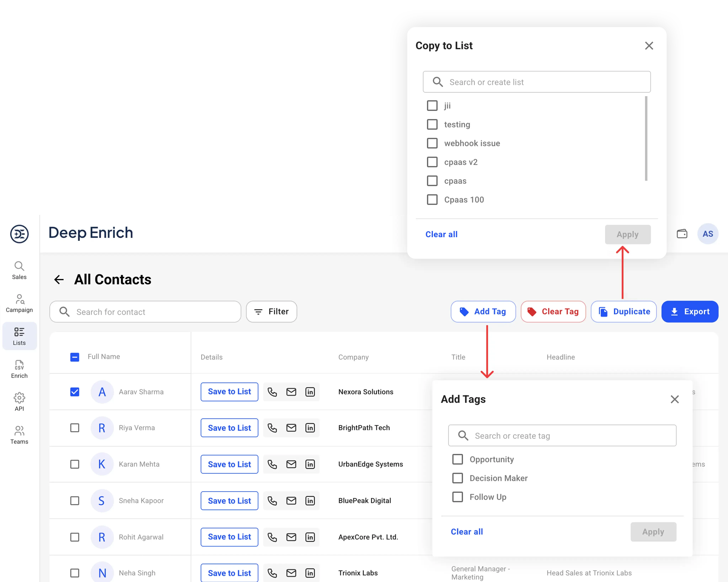Click the Copy to List scrollbar
This screenshot has height=582, width=728.
(x=646, y=139)
